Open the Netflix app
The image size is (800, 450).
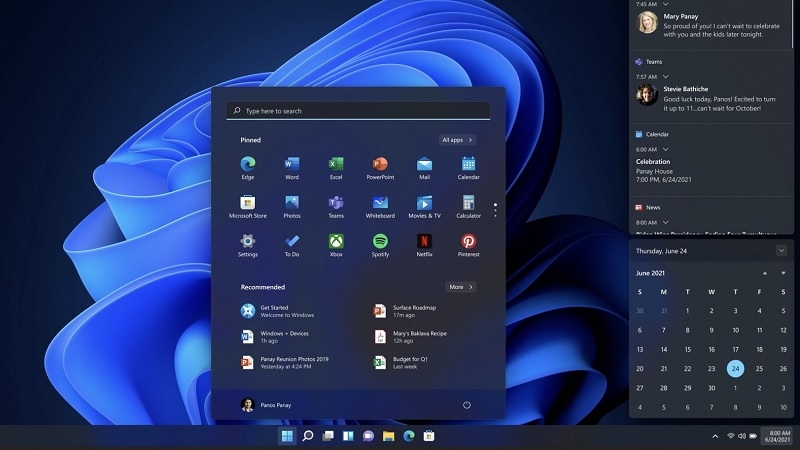click(x=424, y=245)
